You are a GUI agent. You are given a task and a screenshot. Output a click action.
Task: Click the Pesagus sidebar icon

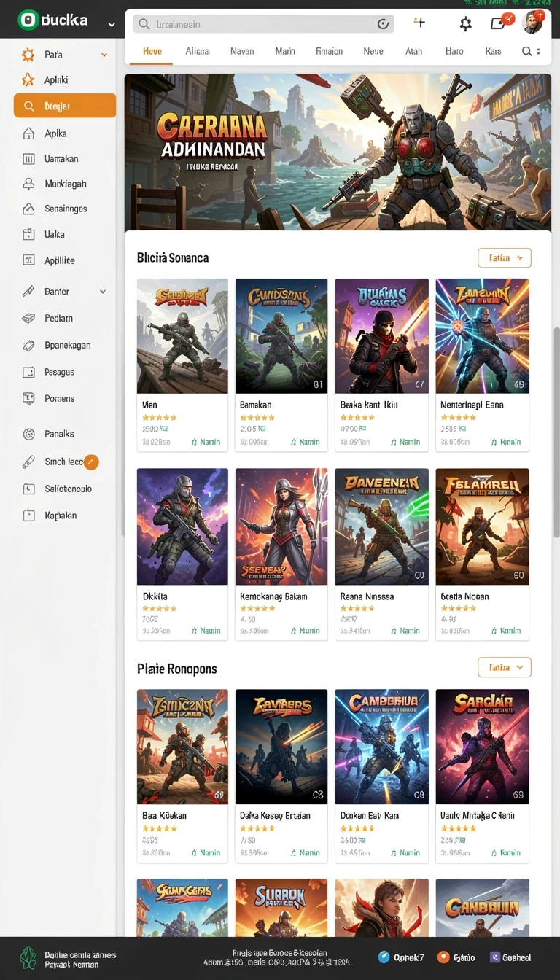coord(29,372)
